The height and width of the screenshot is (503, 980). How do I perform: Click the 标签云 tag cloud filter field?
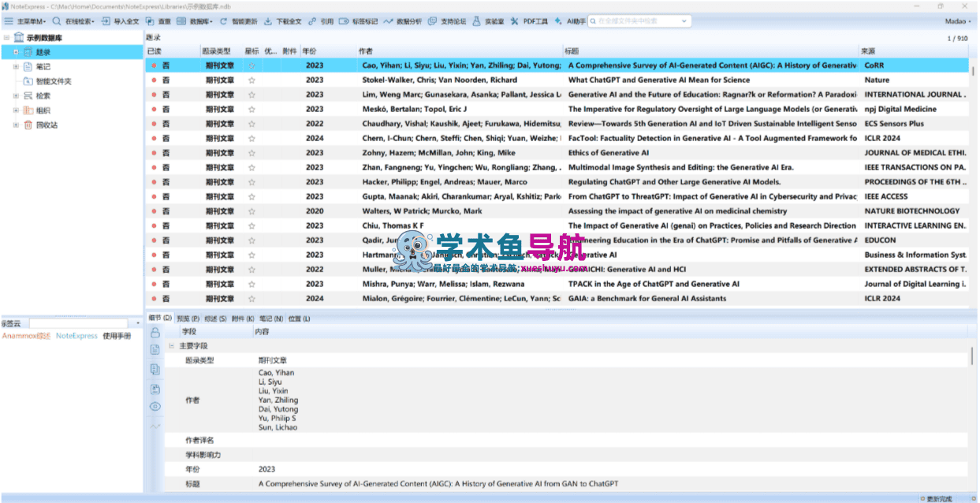click(x=77, y=323)
